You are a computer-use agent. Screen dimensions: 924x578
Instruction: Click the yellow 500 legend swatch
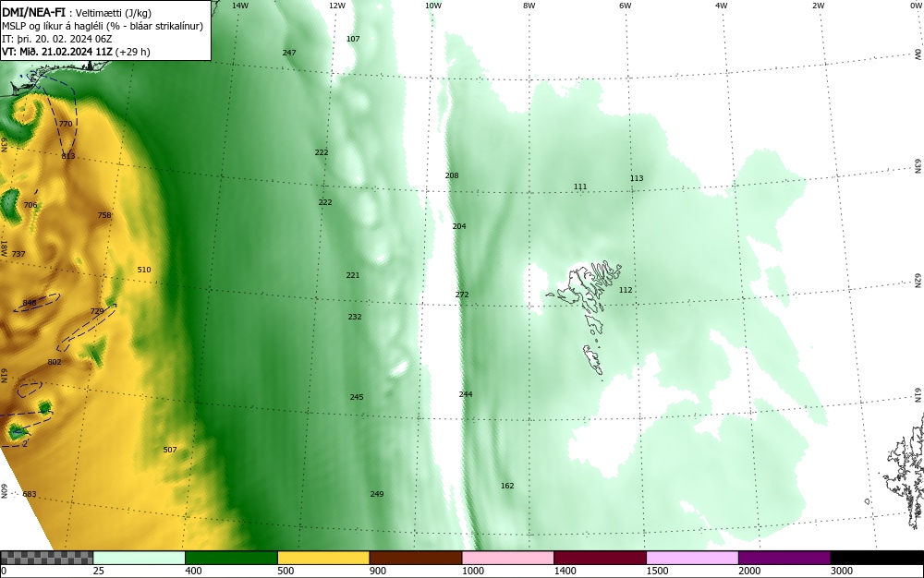323,558
